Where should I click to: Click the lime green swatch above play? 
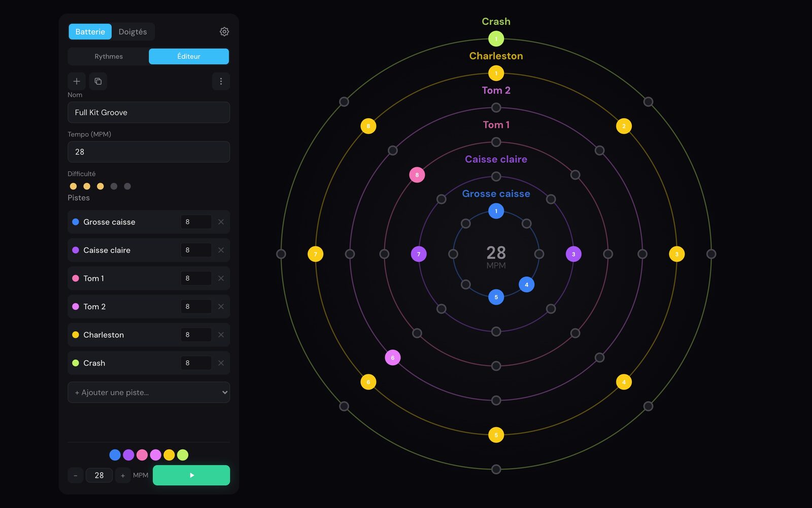click(x=183, y=455)
